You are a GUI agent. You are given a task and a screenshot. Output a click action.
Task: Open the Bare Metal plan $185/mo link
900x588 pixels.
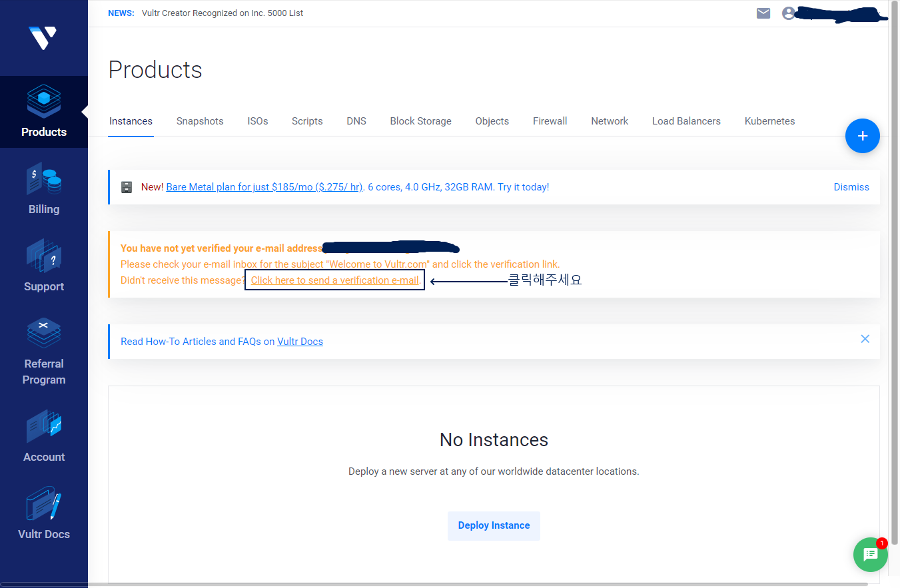[x=264, y=187]
